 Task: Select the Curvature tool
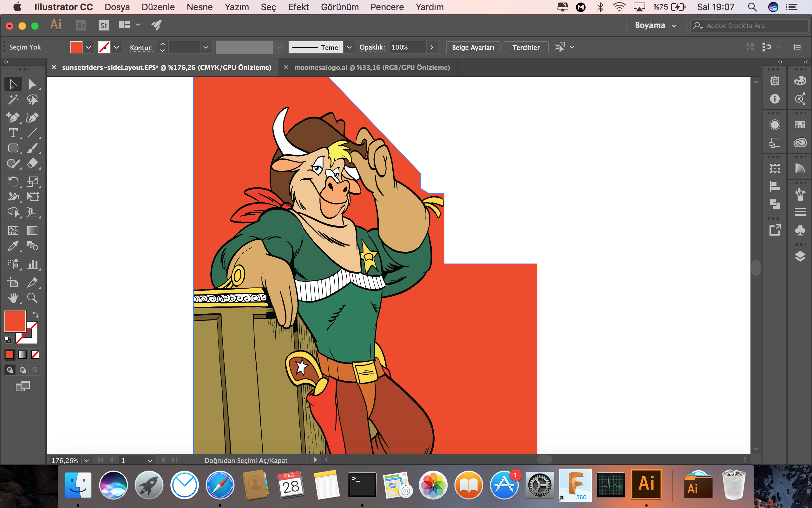(32, 117)
